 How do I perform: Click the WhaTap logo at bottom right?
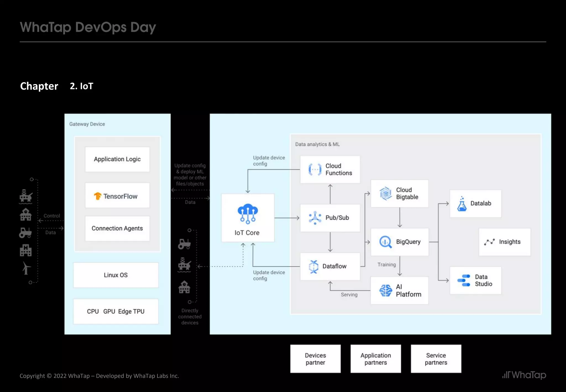click(524, 375)
